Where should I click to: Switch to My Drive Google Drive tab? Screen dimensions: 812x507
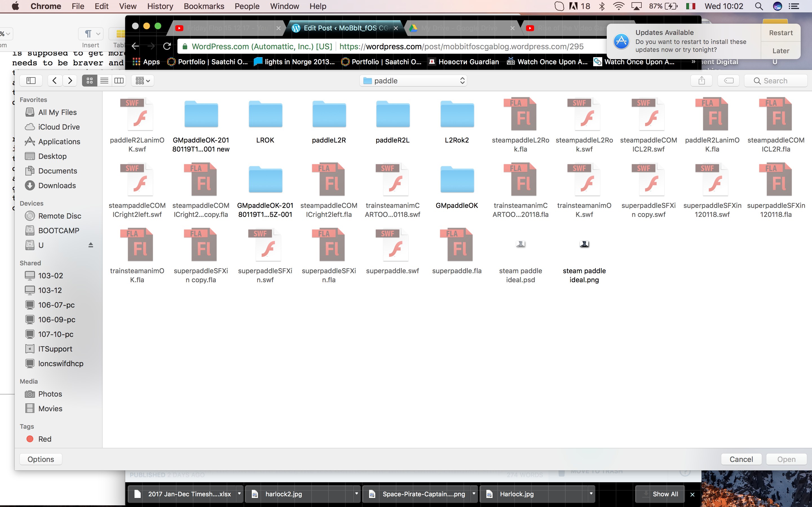tap(459, 28)
